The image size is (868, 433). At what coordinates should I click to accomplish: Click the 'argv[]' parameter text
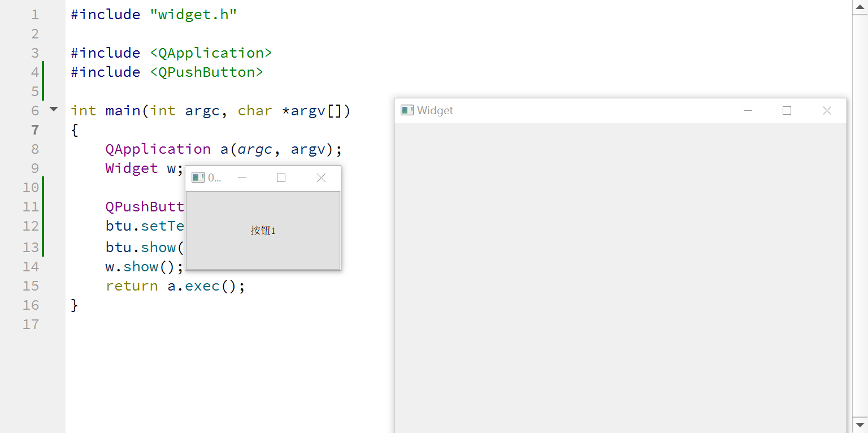click(x=316, y=110)
